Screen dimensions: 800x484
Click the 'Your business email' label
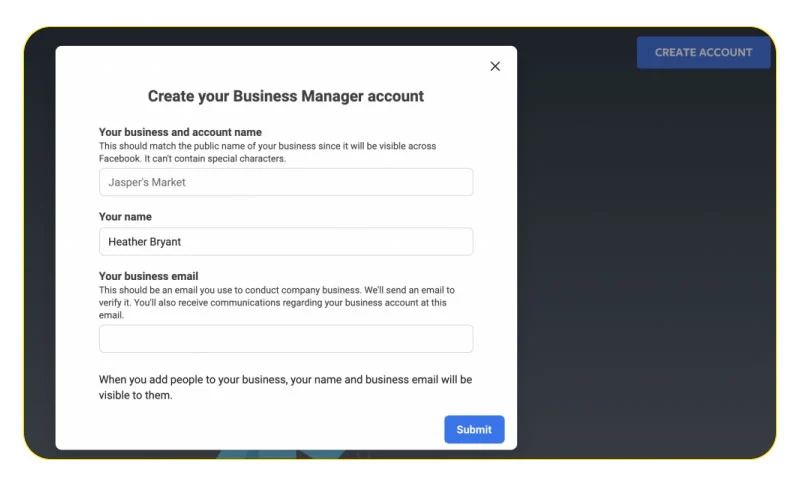coord(148,276)
